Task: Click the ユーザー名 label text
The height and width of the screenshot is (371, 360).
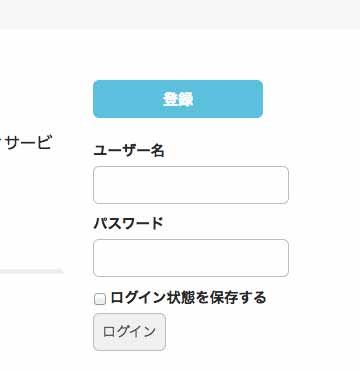Action: coord(129,151)
